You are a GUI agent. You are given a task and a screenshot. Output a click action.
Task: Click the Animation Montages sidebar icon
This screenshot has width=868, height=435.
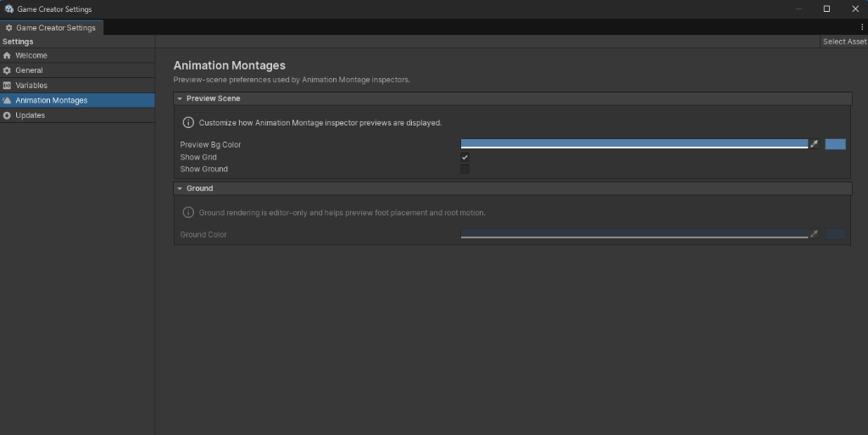7,100
